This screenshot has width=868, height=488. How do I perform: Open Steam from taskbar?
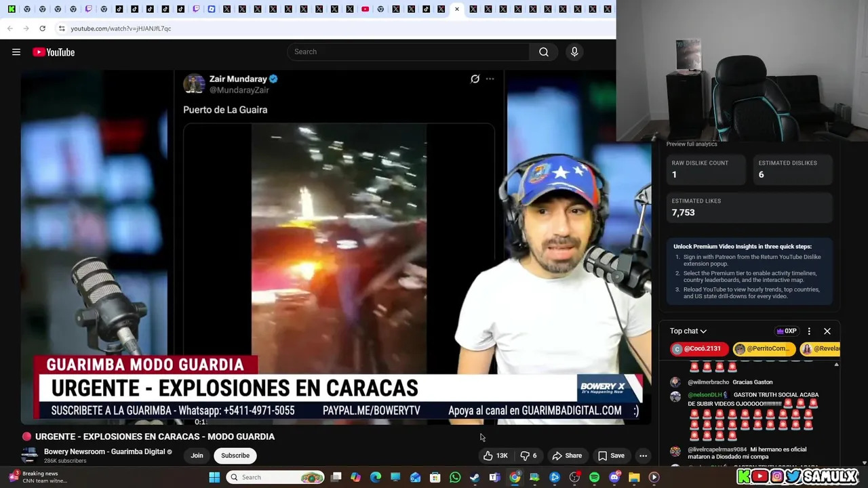475,477
